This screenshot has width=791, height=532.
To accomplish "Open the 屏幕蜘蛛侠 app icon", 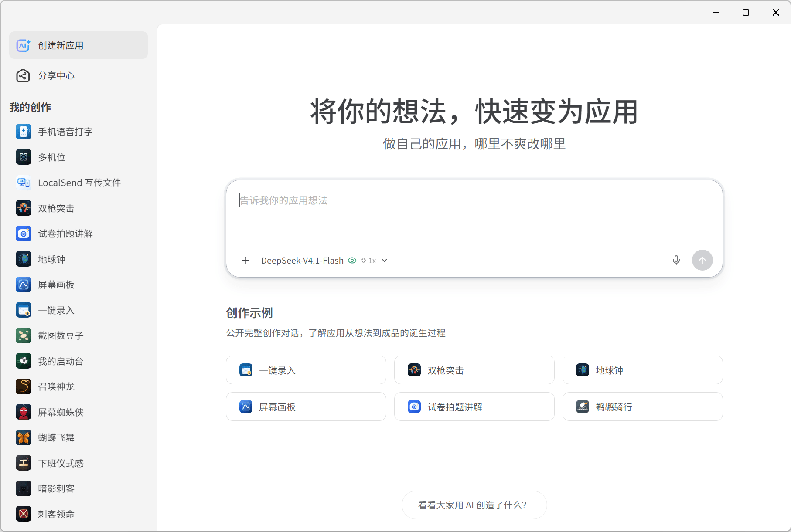I will 24,412.
